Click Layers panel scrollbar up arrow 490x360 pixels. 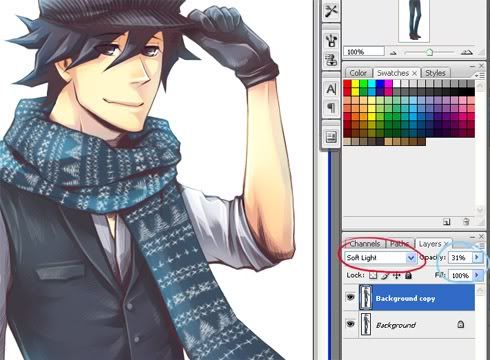480,290
